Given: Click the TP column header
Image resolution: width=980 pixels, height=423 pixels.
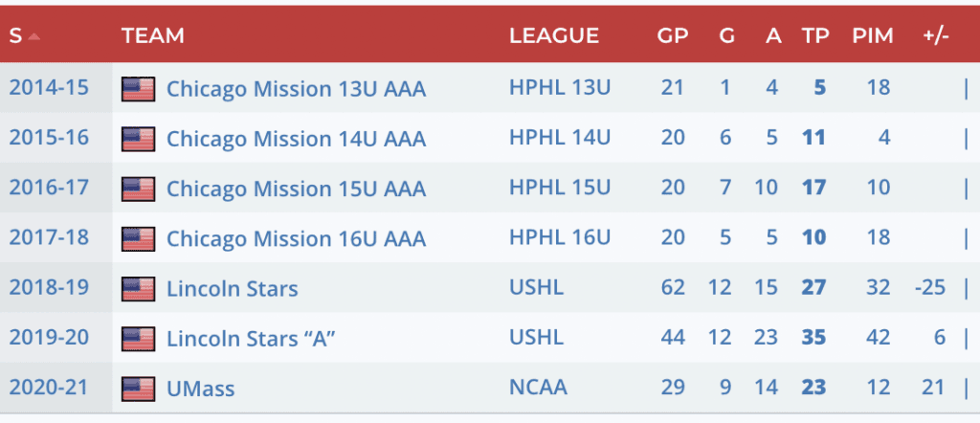Looking at the screenshot, I should (815, 36).
